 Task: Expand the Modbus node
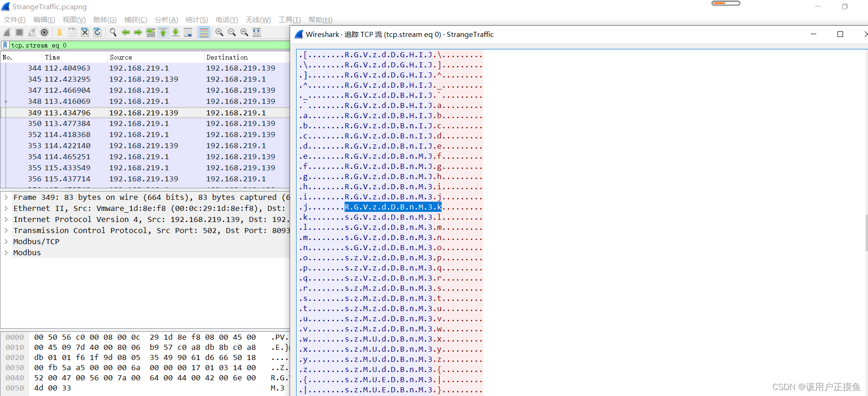[x=6, y=252]
